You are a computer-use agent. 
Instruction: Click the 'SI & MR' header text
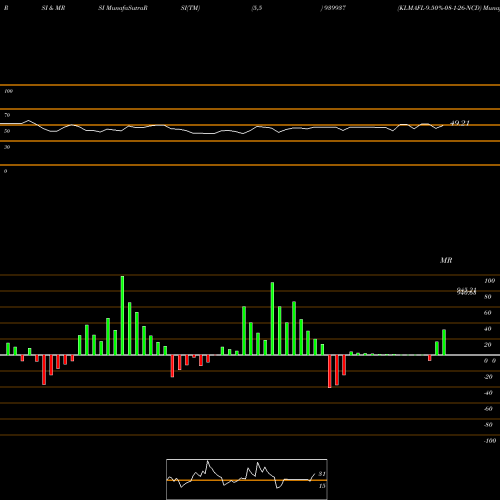point(53,8)
